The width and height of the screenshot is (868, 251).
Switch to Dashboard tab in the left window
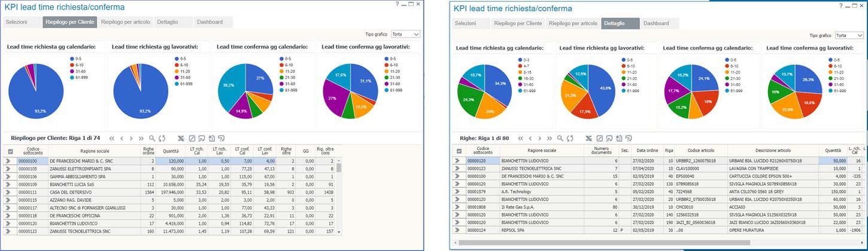point(210,22)
